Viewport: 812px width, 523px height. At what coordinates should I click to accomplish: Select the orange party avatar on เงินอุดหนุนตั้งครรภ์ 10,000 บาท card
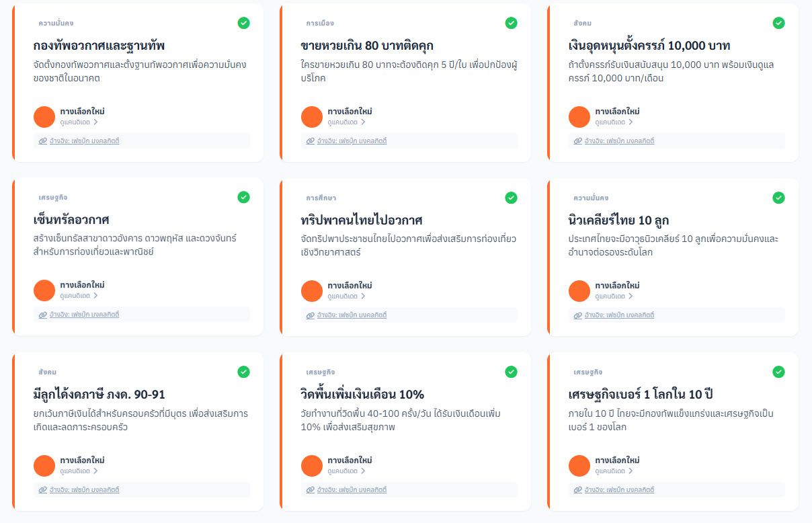[579, 116]
